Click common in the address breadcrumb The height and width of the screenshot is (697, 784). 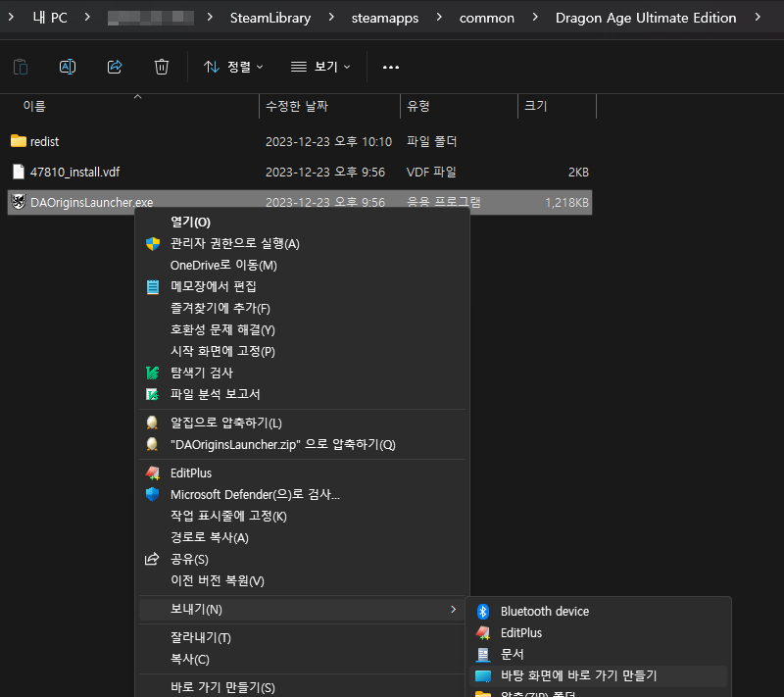(486, 18)
